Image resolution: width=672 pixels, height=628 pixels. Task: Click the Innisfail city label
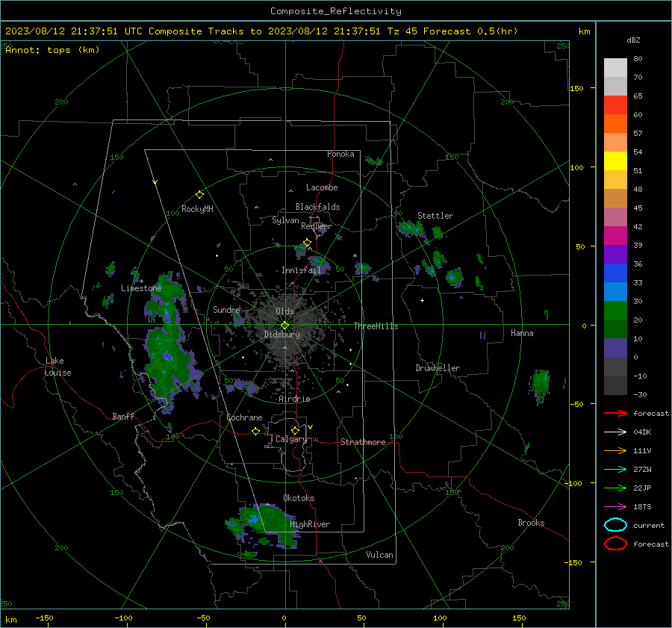point(301,270)
